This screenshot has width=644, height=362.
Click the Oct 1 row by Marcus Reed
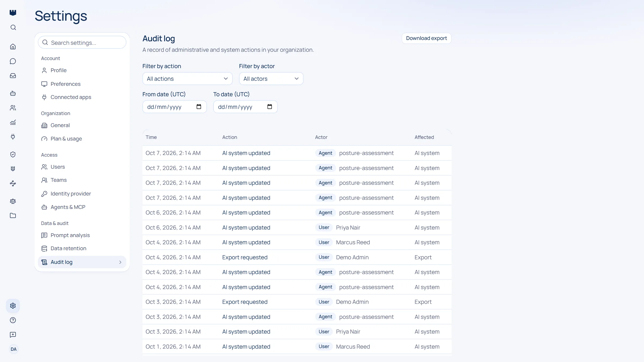tap(297, 346)
